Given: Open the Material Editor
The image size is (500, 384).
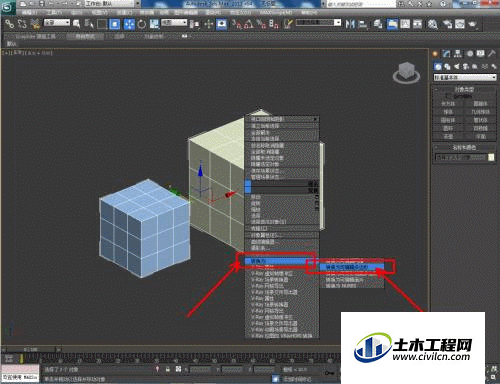Looking at the screenshot, I should pos(433,24).
